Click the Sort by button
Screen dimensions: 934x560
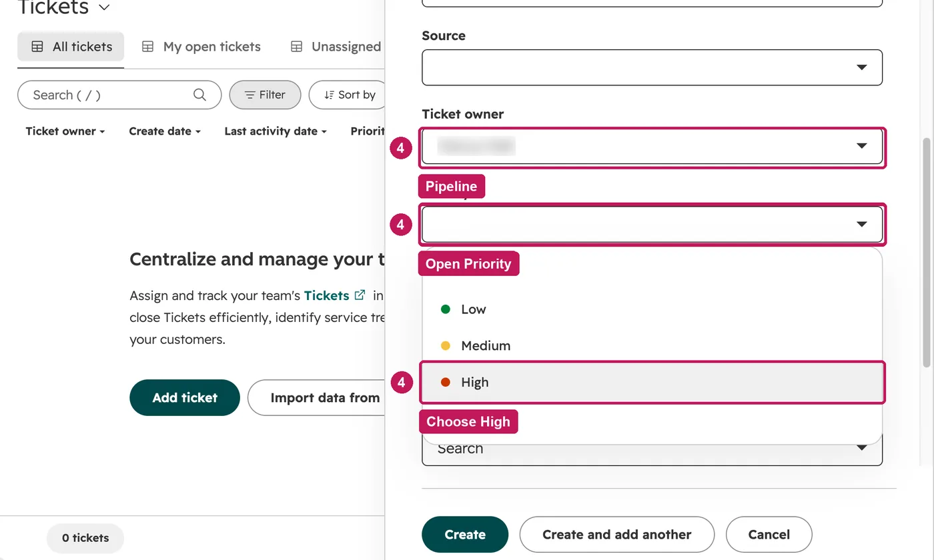pos(348,95)
